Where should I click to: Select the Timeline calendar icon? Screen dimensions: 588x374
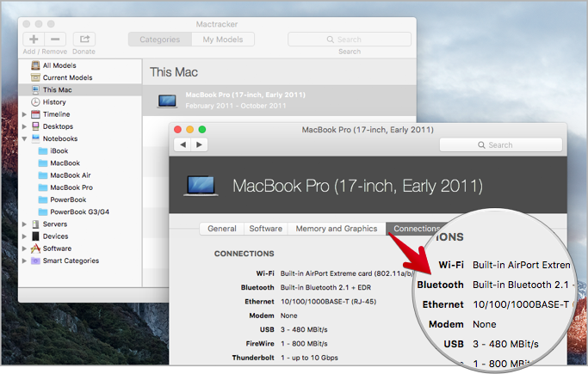coord(35,114)
